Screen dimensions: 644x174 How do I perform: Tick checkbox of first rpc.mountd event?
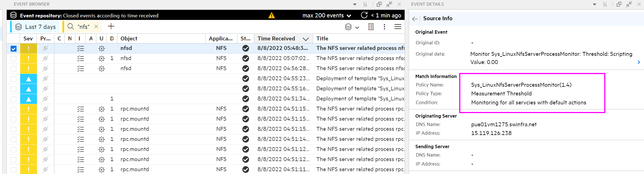pos(13,109)
